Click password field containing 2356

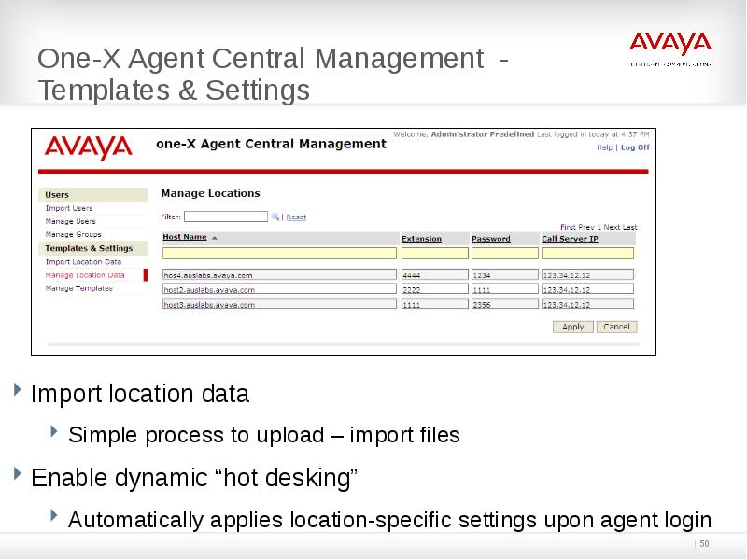point(505,304)
